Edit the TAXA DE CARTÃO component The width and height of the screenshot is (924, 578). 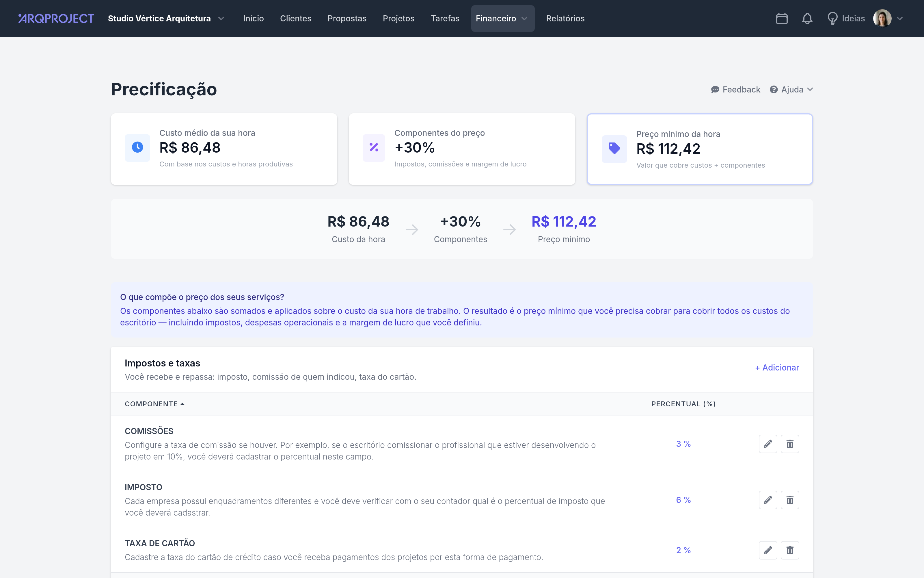pyautogui.click(x=768, y=550)
